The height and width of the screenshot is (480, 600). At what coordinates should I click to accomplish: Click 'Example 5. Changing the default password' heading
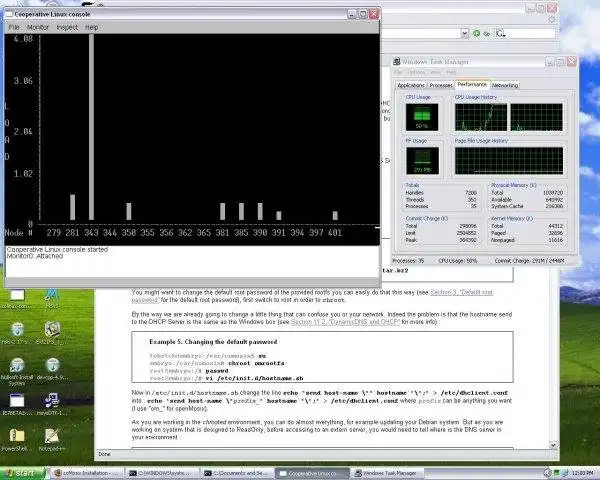tap(213, 342)
